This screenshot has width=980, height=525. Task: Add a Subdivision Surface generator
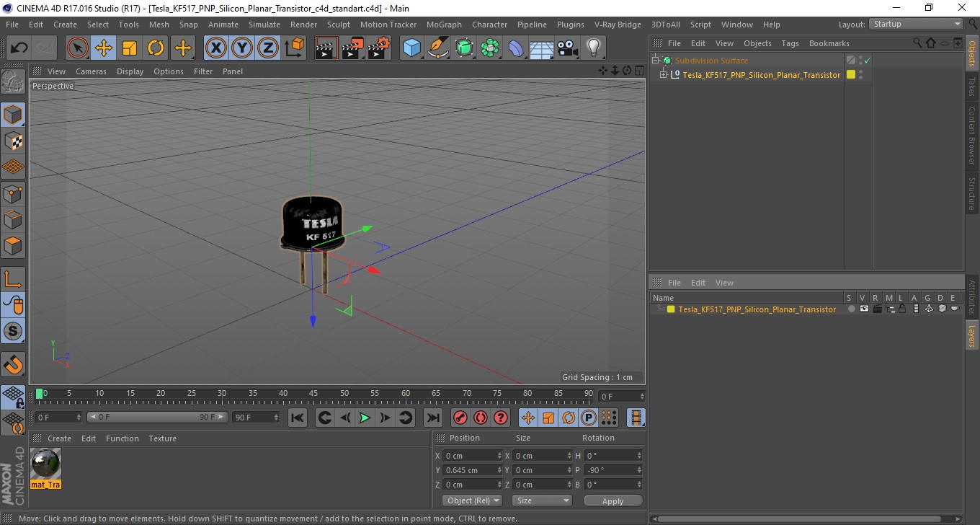[x=464, y=48]
